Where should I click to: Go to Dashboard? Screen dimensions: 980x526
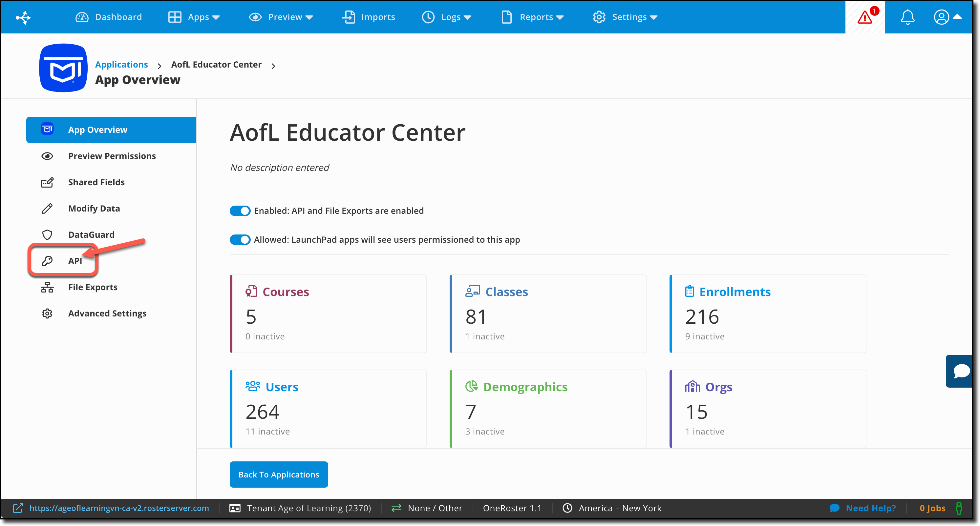tap(108, 17)
